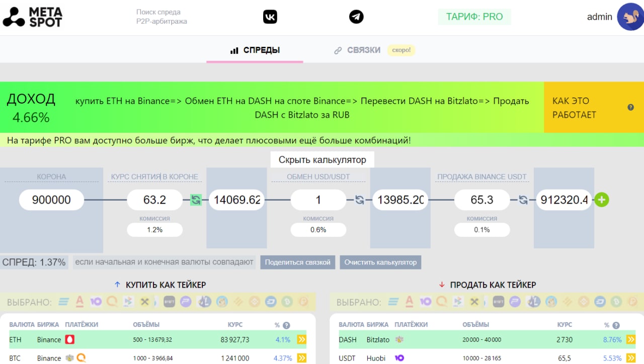Image resolution: width=644 pixels, height=364 pixels.
Task: Toggle the Bybit filter in buy-side row
Action: [x=170, y=302]
